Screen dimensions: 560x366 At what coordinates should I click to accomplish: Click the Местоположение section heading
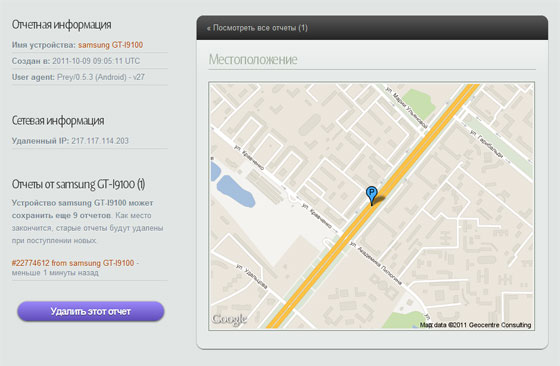(x=253, y=59)
